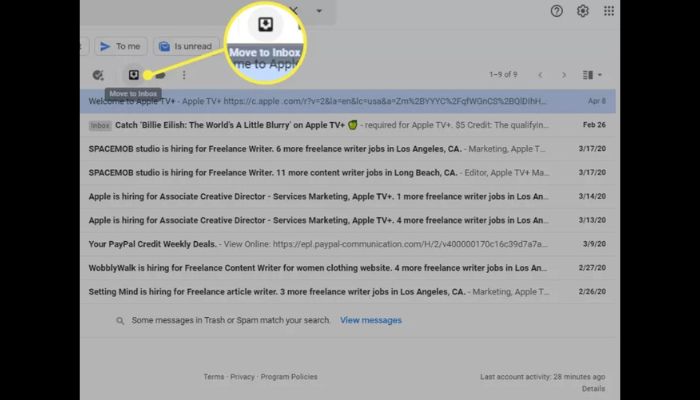Open the Program Policies link
The width and height of the screenshot is (700, 400).
(x=289, y=377)
